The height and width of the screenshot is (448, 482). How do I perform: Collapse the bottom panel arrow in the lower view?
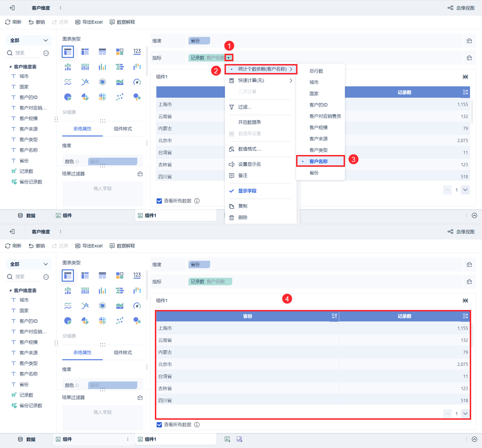(474, 439)
